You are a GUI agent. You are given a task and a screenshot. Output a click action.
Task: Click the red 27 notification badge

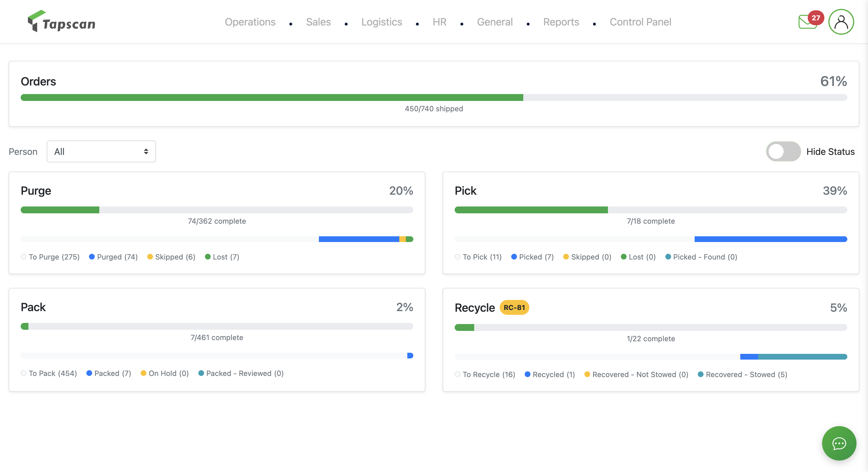(816, 18)
